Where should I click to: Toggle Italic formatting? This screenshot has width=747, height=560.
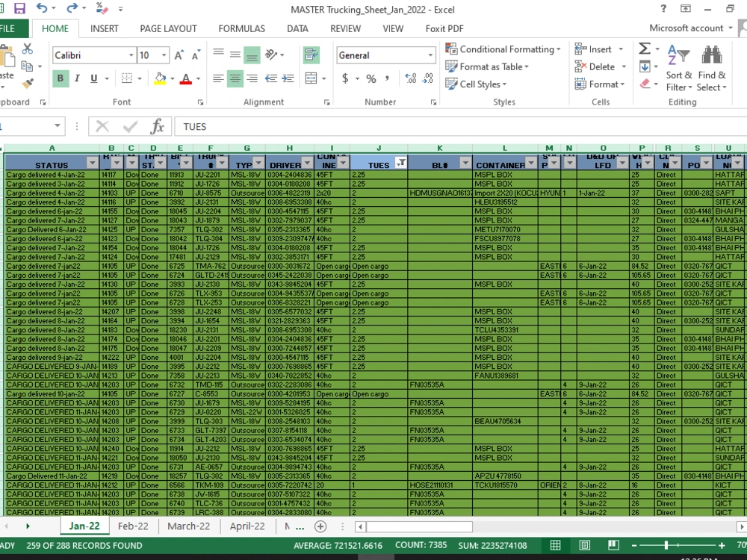(77, 78)
